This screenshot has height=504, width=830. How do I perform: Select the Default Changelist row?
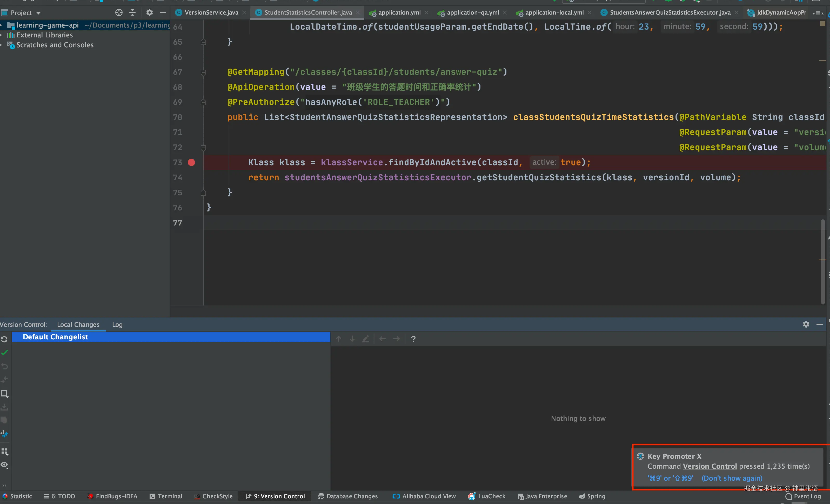pos(55,337)
